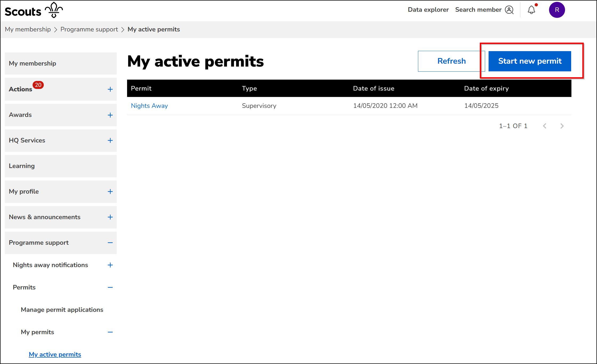This screenshot has width=597, height=364.
Task: Click the Refresh button
Action: 451,61
